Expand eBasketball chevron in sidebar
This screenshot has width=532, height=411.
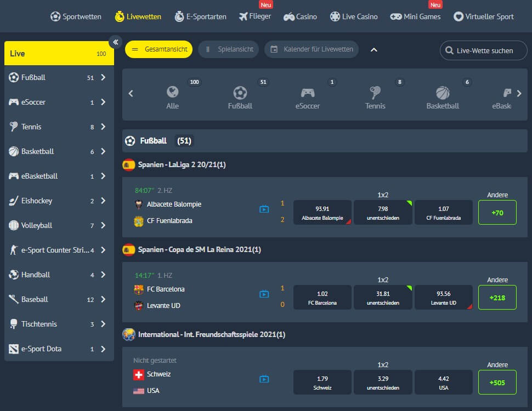[103, 176]
